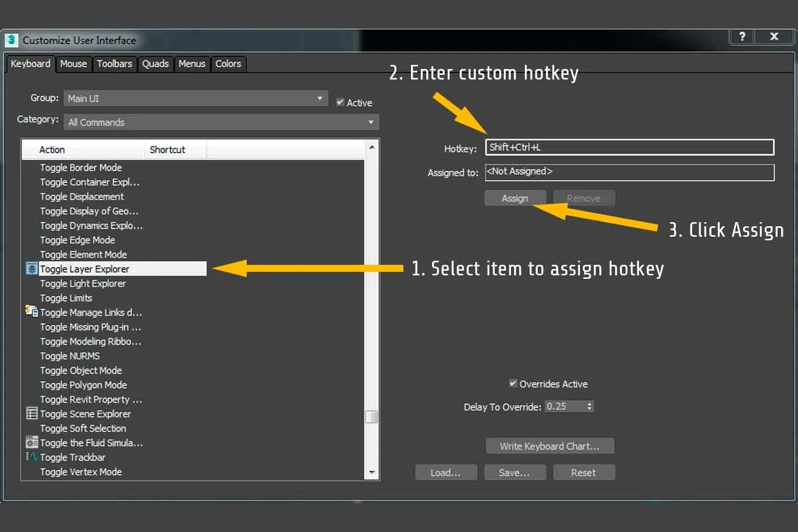The image size is (798, 532).
Task: Click the Assigned to field
Action: 630,172
